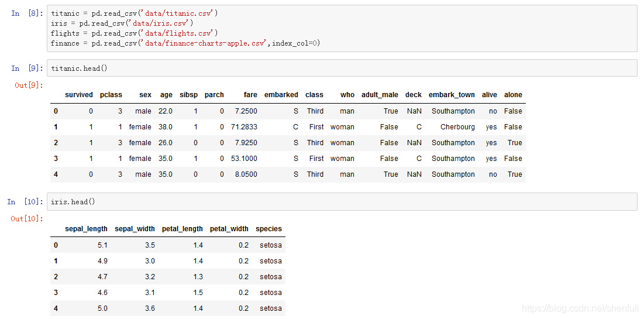Click the 'sex' column header
Viewport: 644px width, 319px height.
(145, 95)
